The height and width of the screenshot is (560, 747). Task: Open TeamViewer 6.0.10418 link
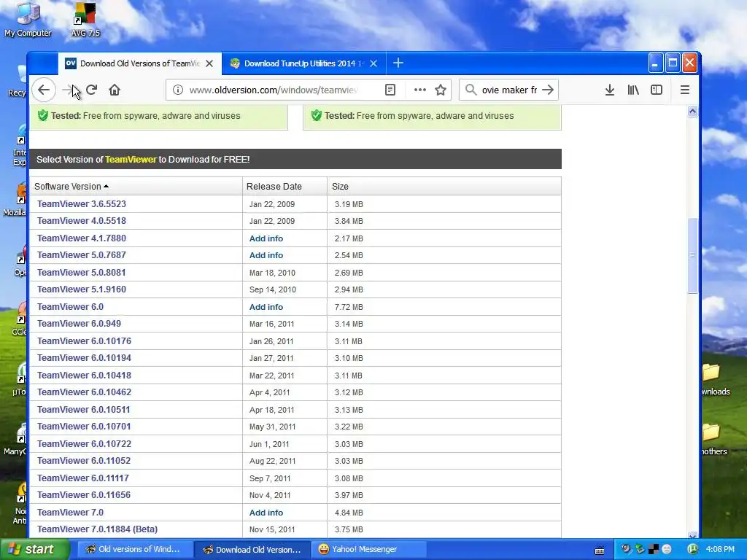tap(84, 376)
